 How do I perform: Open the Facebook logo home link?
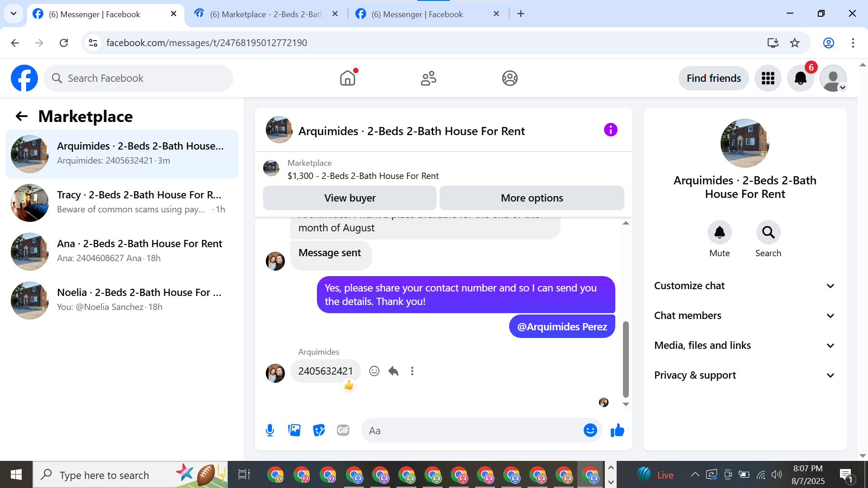coord(24,78)
